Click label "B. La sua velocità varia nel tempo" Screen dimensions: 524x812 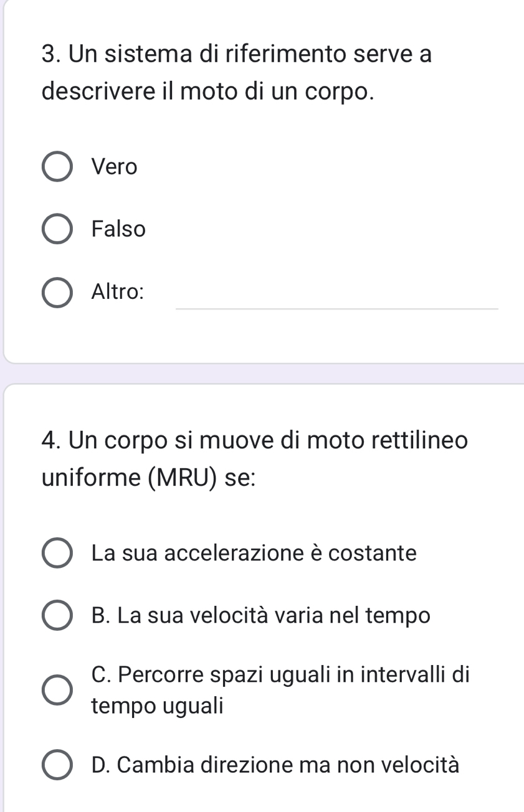point(260,616)
